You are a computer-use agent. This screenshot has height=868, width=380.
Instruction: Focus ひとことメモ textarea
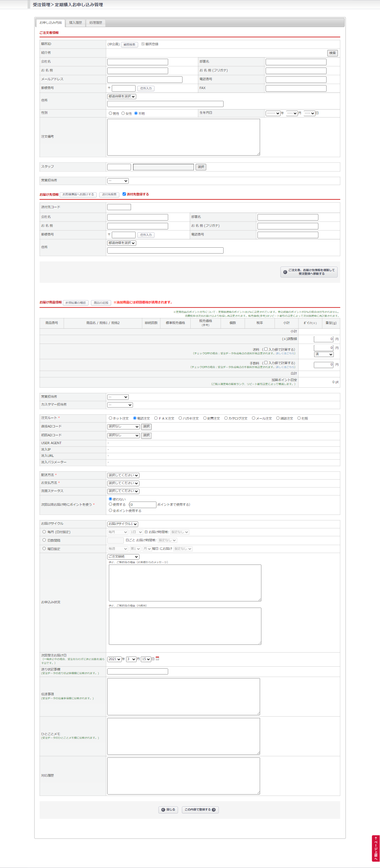(184, 736)
